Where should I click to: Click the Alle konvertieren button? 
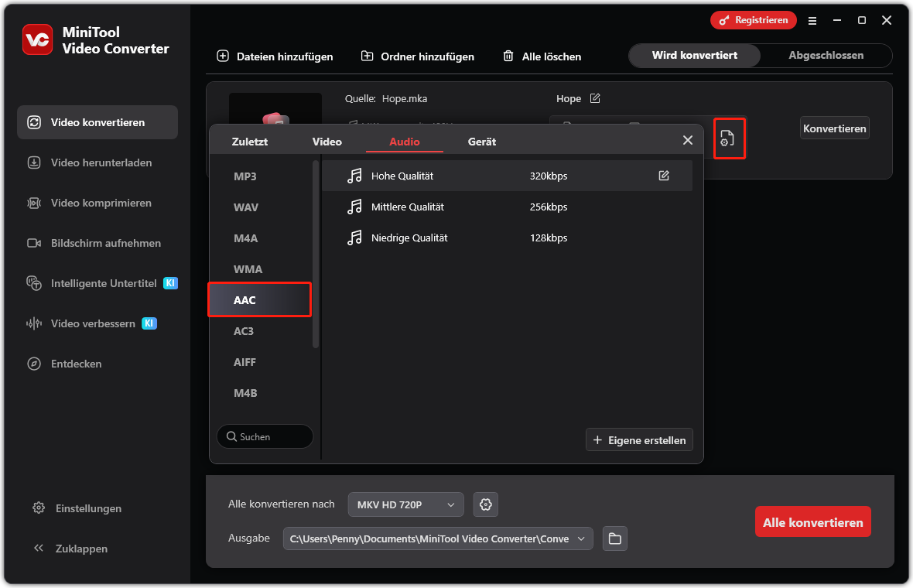(x=813, y=522)
